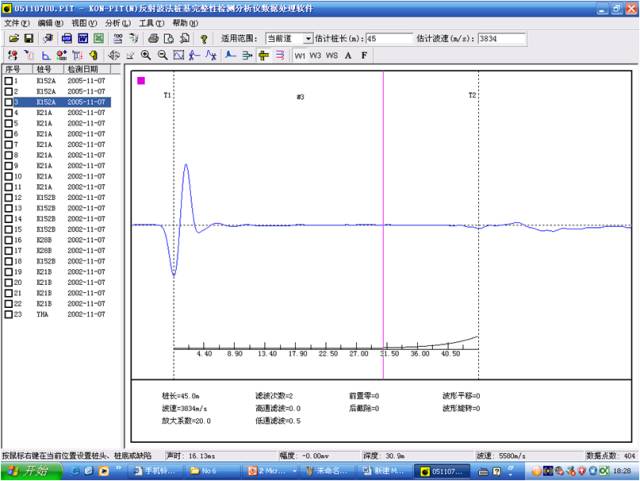Click the yellow lightbulb help icon
Image resolution: width=640 pixels, height=481 pixels.
click(204, 39)
